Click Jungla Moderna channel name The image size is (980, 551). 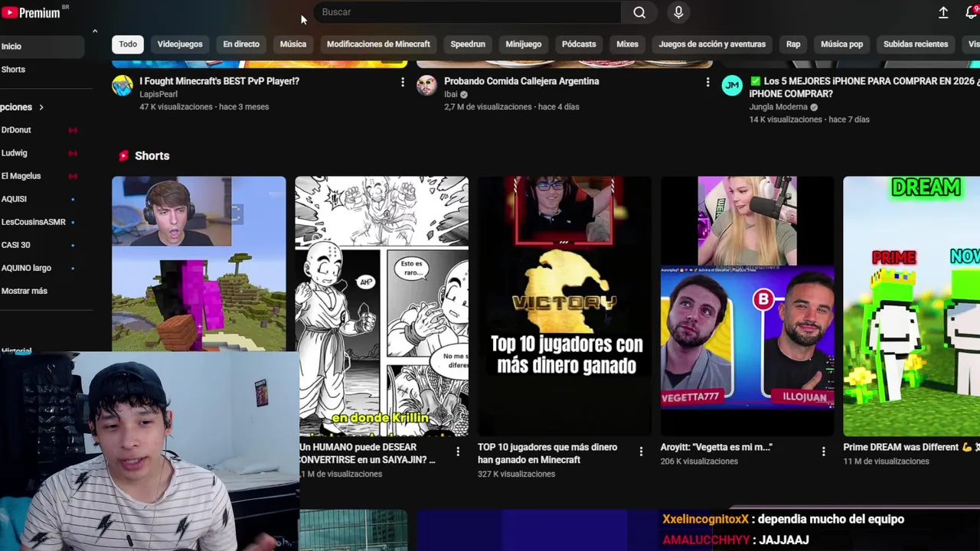coord(779,107)
